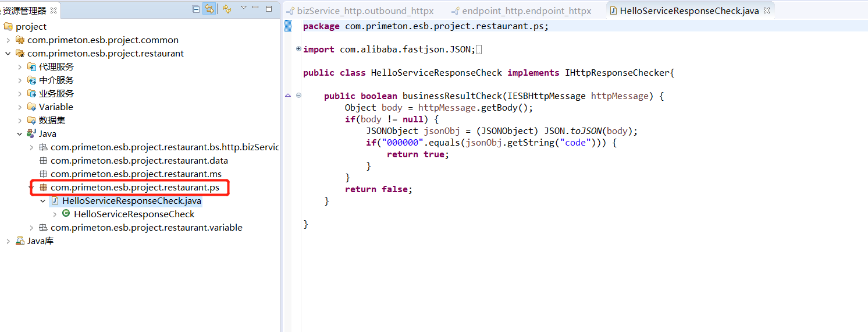Open the explorer view menu triangle
This screenshot has width=868, height=332.
tap(244, 8)
